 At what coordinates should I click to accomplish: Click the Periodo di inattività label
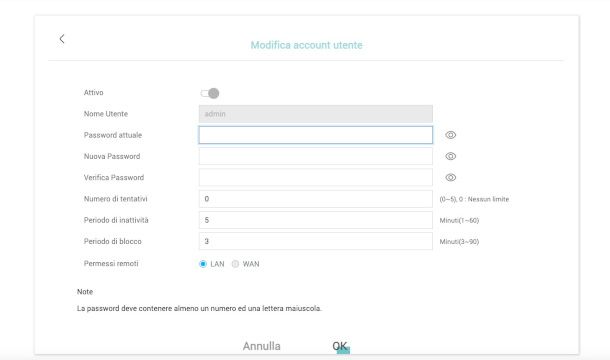coord(116,220)
